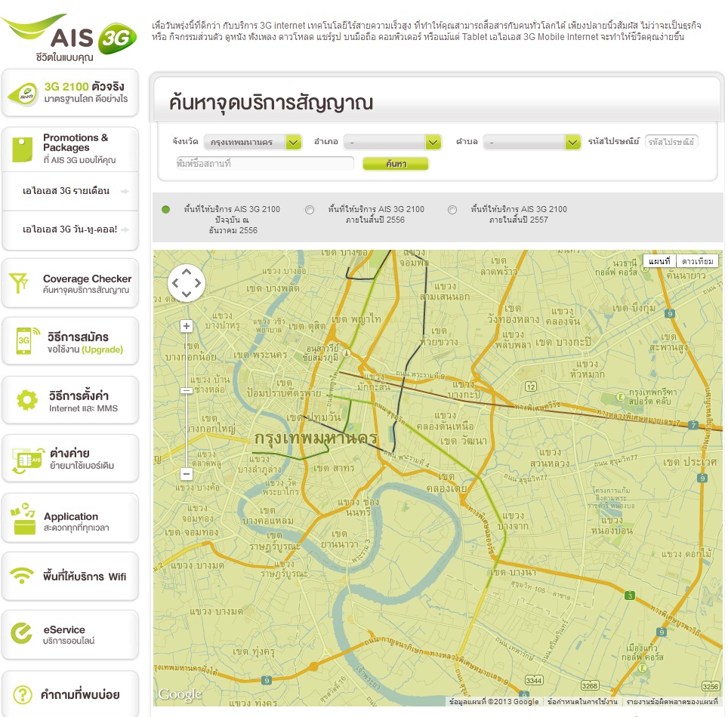Zoom in map with plus button
Image resolution: width=728 pixels, height=717 pixels.
pyautogui.click(x=187, y=326)
